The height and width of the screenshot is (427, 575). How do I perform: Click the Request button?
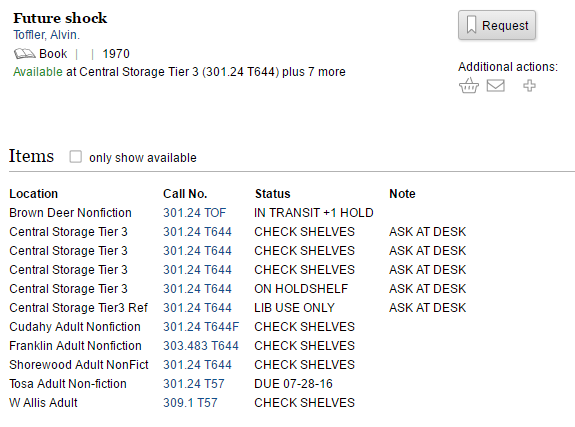pyautogui.click(x=497, y=25)
